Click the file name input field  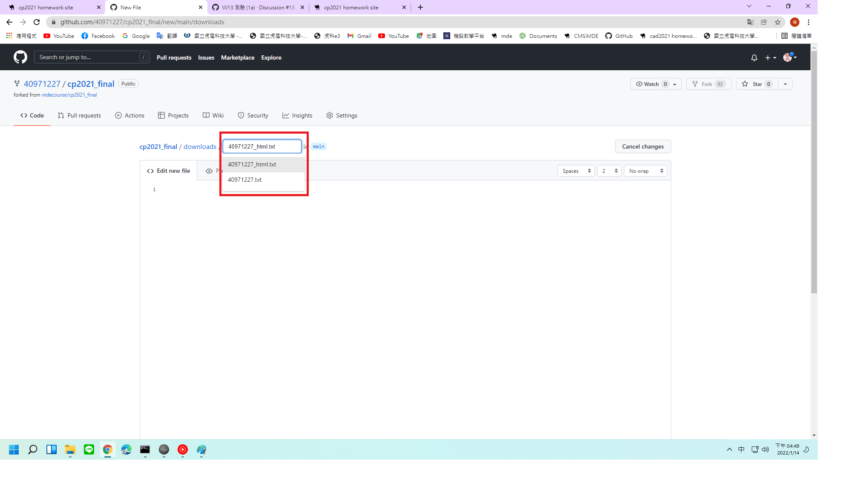pyautogui.click(x=262, y=146)
